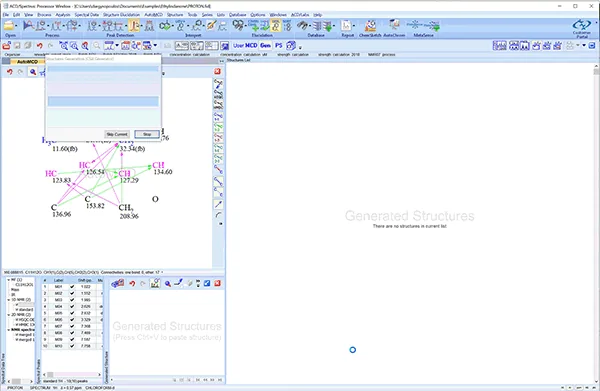The image size is (600, 391).
Task: Click the Skip Current button
Action: pos(117,134)
